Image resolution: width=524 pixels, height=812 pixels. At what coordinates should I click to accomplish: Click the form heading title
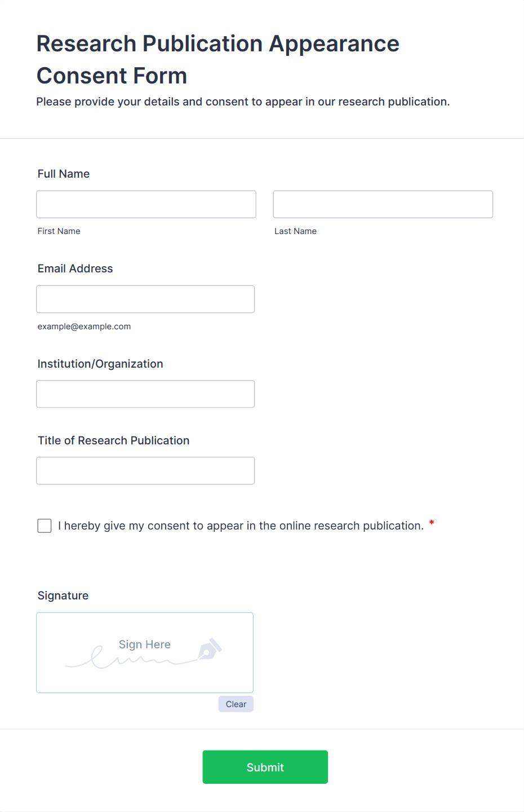(218, 60)
